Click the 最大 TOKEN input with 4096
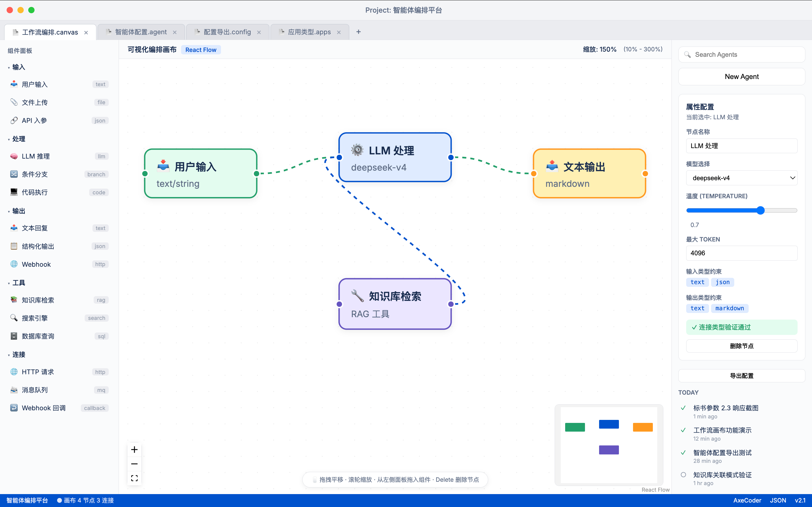 click(742, 253)
